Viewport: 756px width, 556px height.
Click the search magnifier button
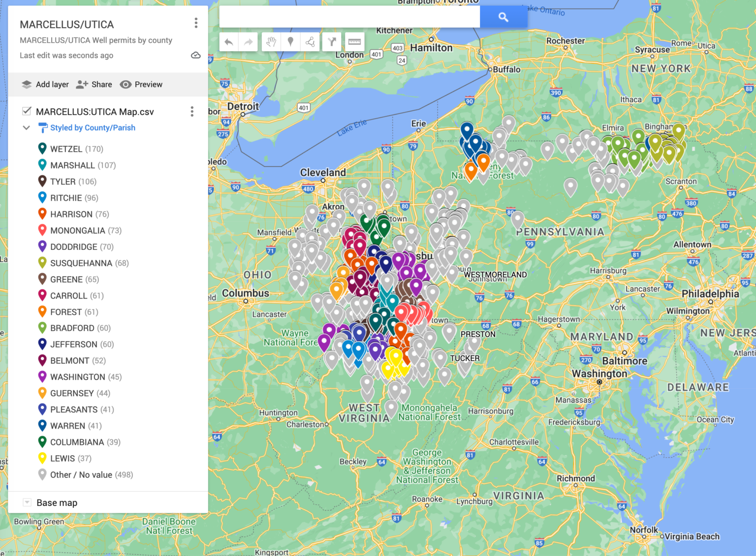503,16
